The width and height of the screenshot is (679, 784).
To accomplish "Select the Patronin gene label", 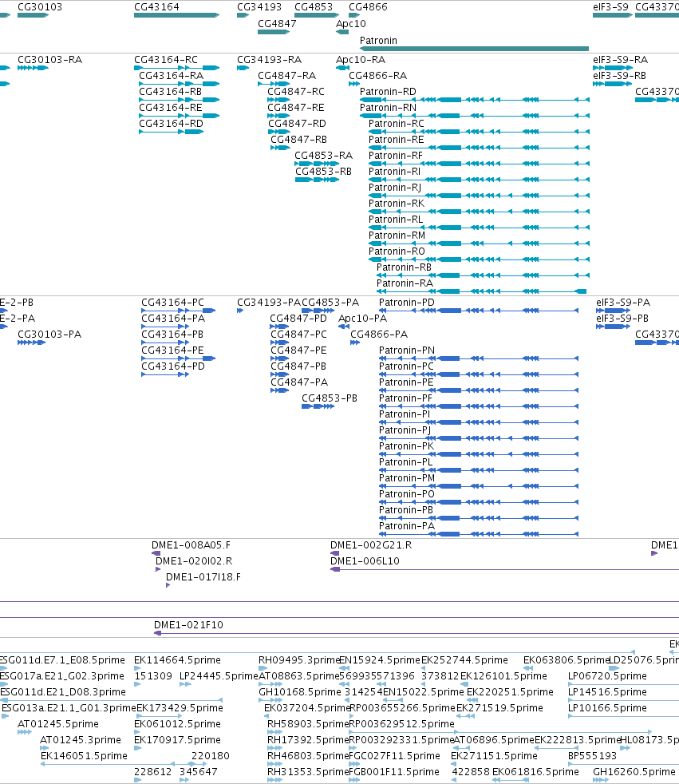I will (378, 41).
